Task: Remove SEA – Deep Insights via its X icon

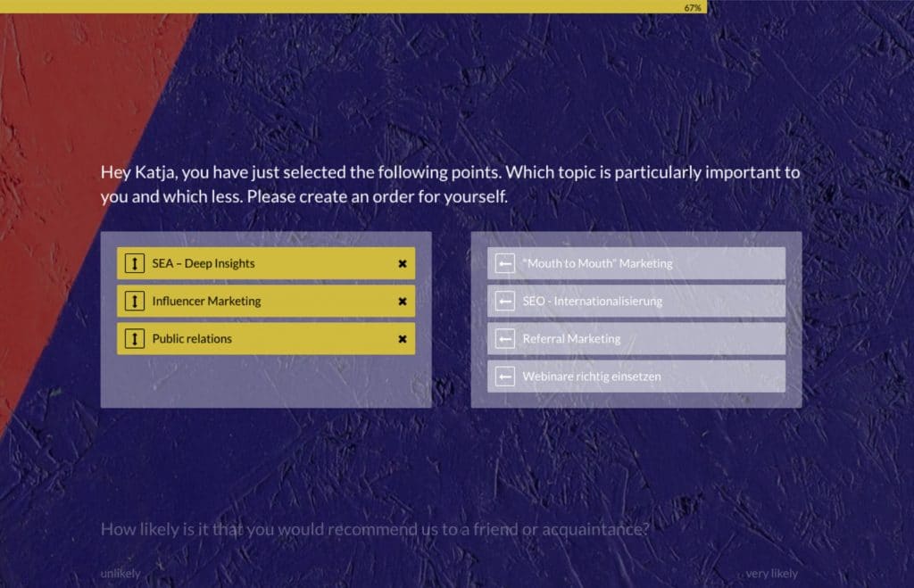Action: click(402, 263)
